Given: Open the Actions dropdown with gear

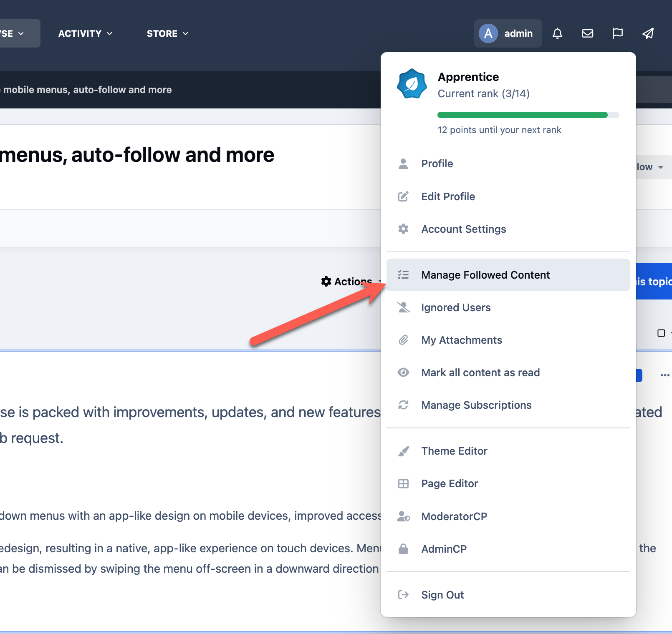Looking at the screenshot, I should [351, 282].
